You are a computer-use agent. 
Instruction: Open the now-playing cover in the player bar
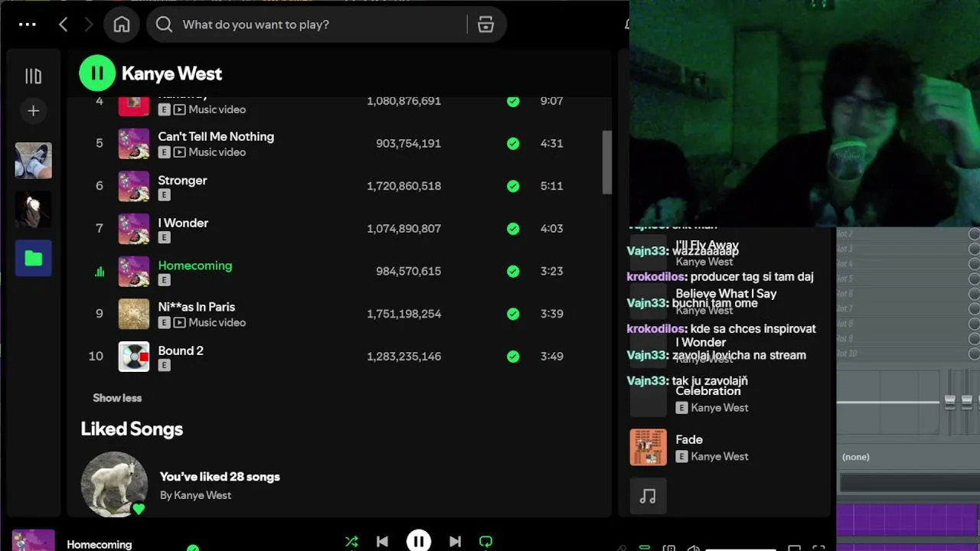(x=34, y=540)
